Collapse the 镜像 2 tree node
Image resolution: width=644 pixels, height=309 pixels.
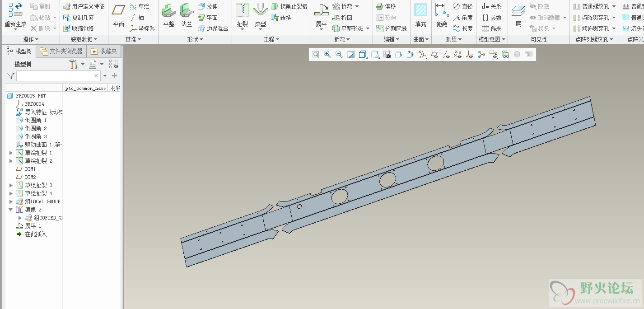(11, 210)
